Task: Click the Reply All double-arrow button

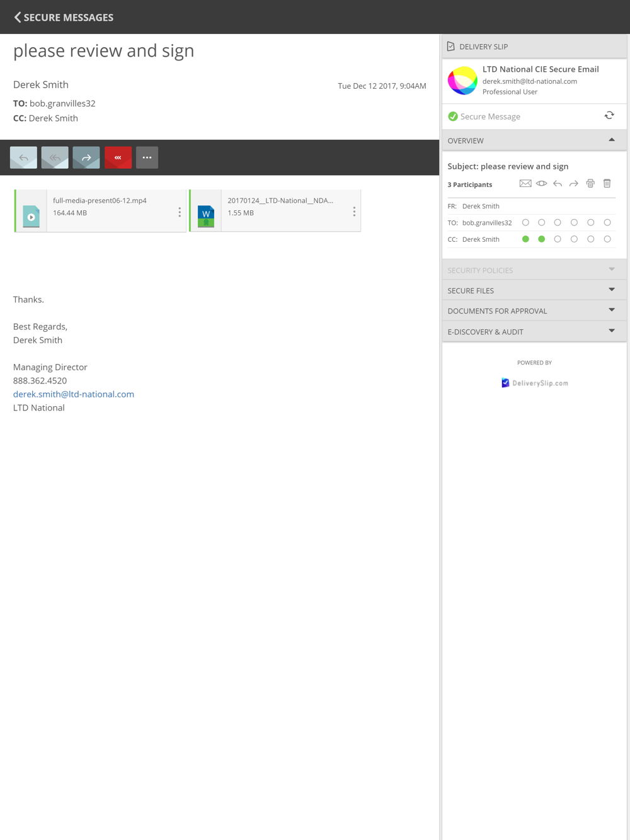Action: coord(55,157)
